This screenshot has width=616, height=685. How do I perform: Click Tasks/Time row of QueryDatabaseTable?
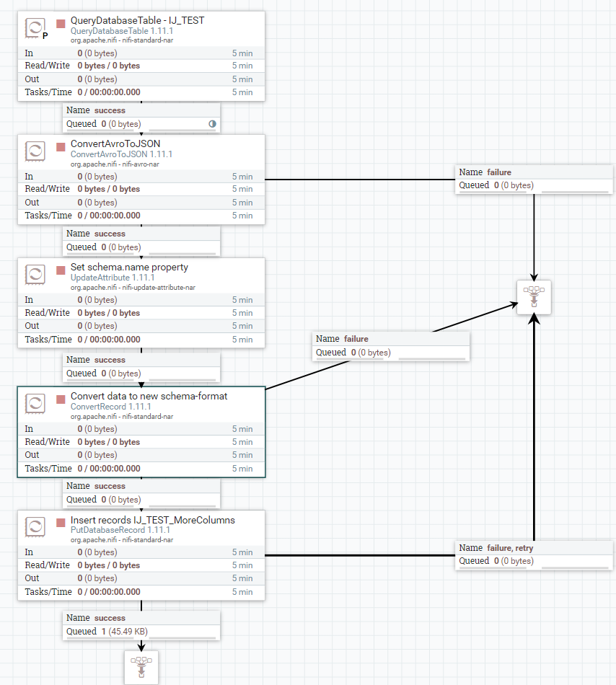click(x=141, y=92)
